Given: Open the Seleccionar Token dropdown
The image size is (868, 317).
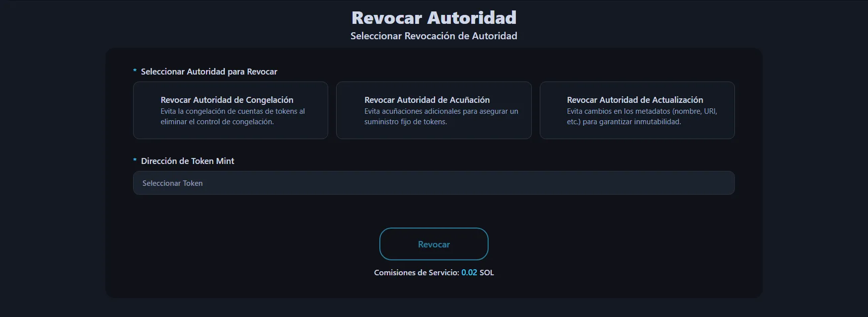Looking at the screenshot, I should [434, 183].
